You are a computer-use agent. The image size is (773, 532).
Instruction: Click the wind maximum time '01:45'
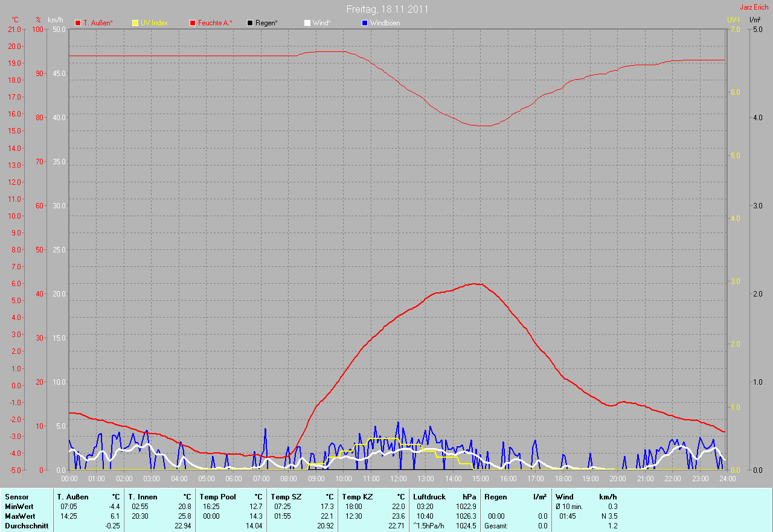point(568,516)
